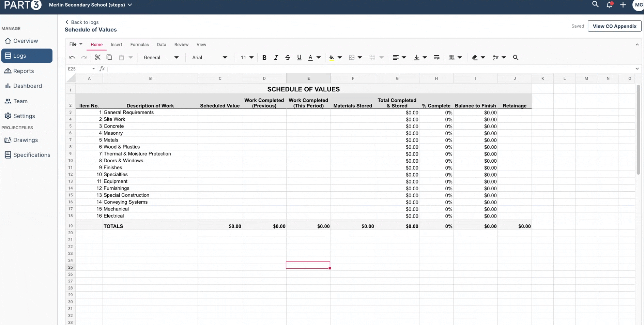The image size is (644, 325).
Task: Click the Copy icon in toolbar
Action: [109, 57]
